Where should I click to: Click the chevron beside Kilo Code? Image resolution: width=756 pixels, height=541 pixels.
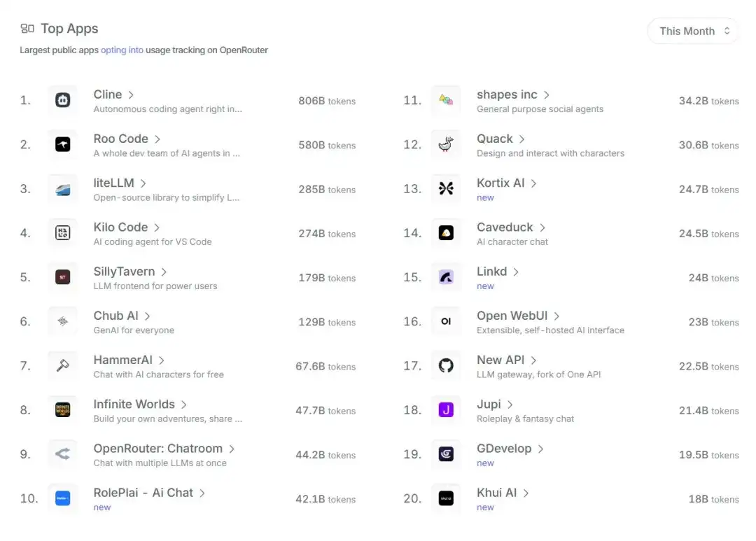[157, 227]
